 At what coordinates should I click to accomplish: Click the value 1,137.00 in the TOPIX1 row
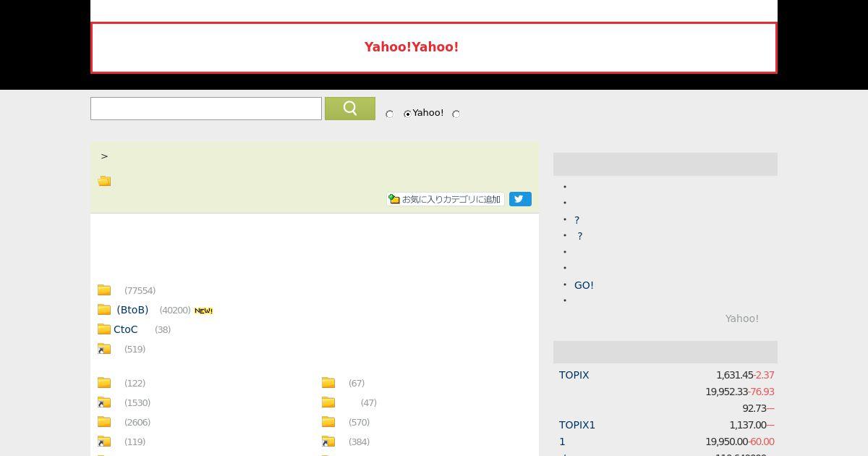click(748, 425)
